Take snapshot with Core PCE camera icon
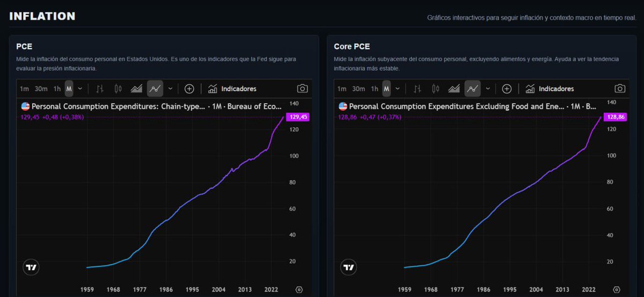This screenshot has height=297, width=644. click(620, 89)
